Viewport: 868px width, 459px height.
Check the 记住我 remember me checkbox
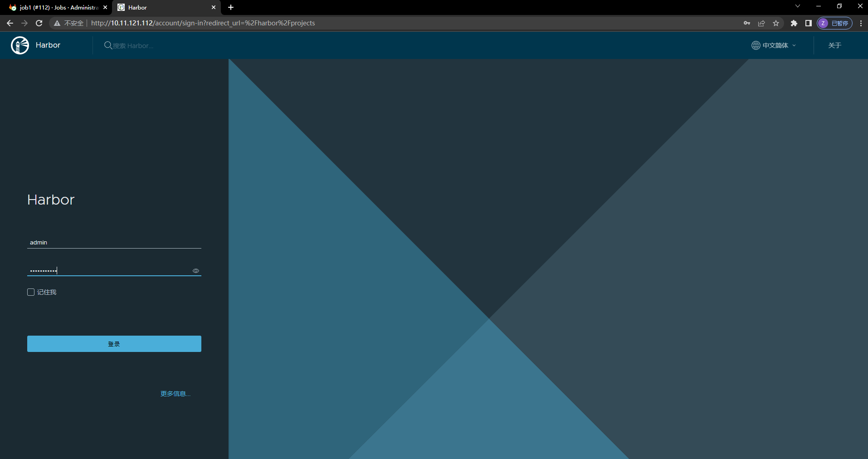[31, 292]
